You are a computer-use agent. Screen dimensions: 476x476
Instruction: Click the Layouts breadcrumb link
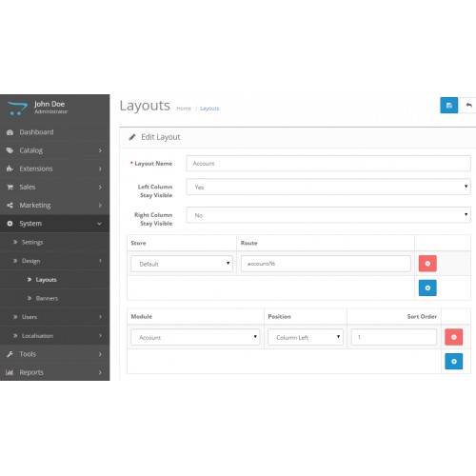pyautogui.click(x=209, y=109)
